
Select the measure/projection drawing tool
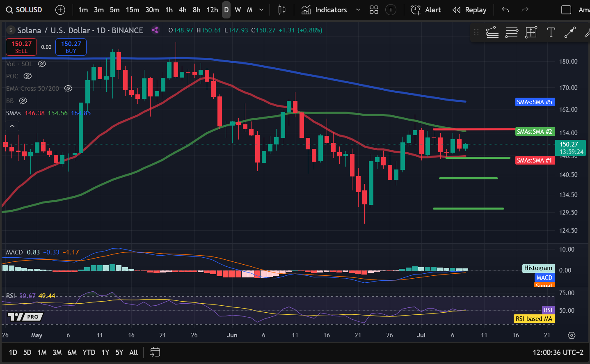(x=531, y=32)
